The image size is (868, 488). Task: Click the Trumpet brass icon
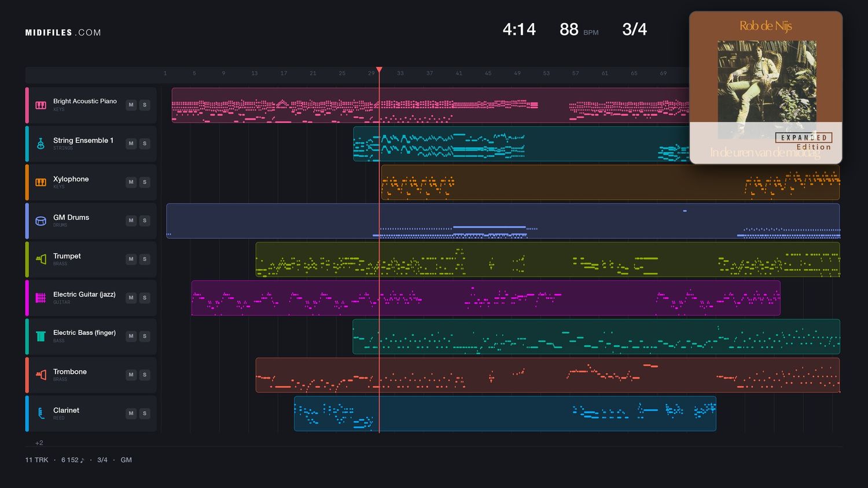coord(41,259)
